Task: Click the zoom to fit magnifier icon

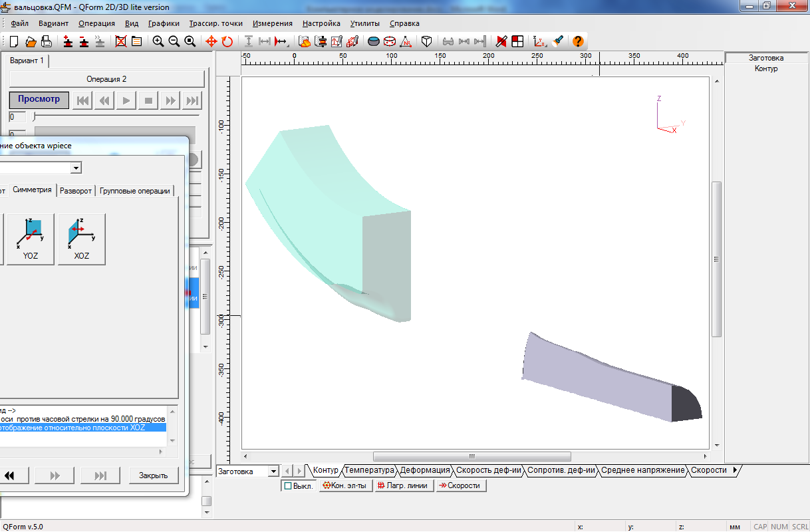Action: 190,41
